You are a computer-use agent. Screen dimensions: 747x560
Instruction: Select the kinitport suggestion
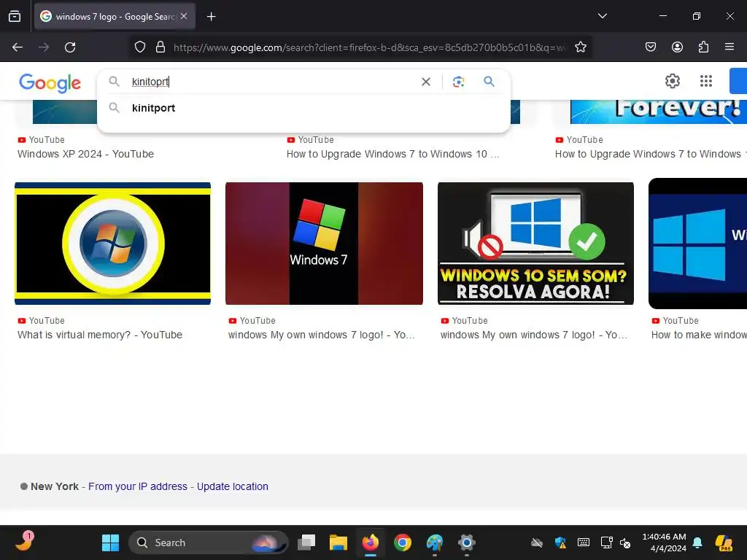click(303, 108)
